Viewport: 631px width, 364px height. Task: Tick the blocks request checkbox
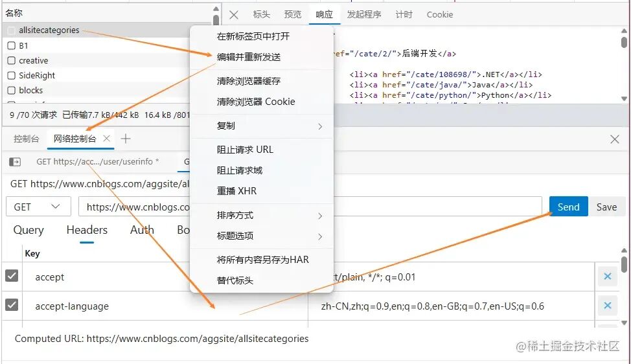click(x=11, y=90)
